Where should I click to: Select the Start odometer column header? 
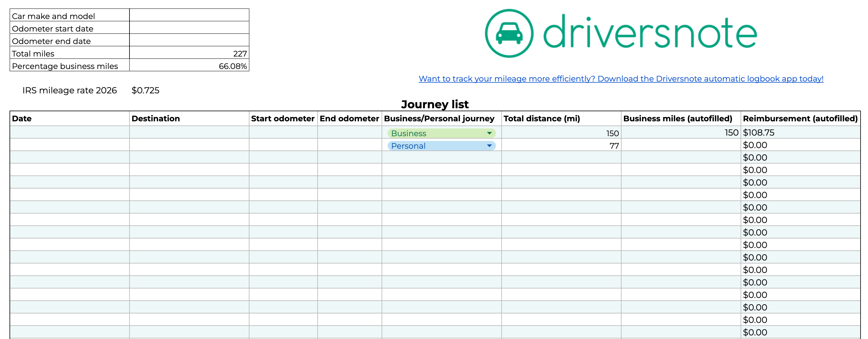point(282,118)
